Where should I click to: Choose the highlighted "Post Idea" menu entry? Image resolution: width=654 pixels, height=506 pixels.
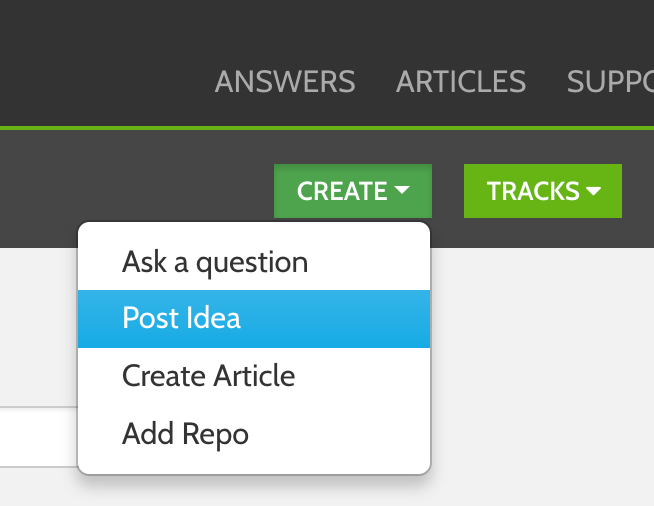182,318
